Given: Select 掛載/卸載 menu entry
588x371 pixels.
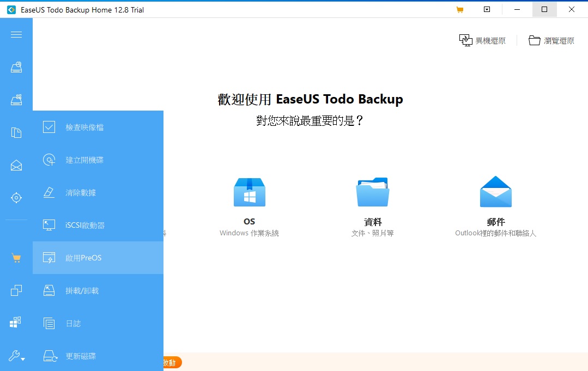Looking at the screenshot, I should (98, 290).
